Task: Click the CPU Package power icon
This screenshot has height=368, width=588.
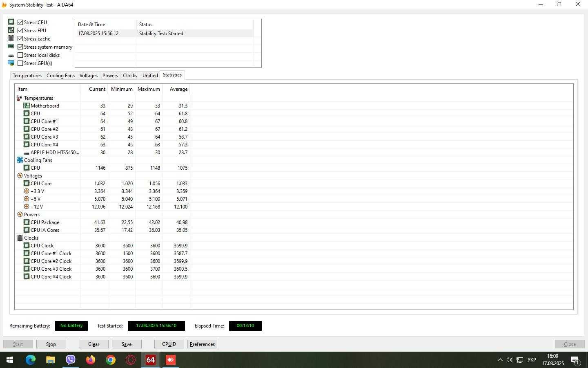Action: 27,222
